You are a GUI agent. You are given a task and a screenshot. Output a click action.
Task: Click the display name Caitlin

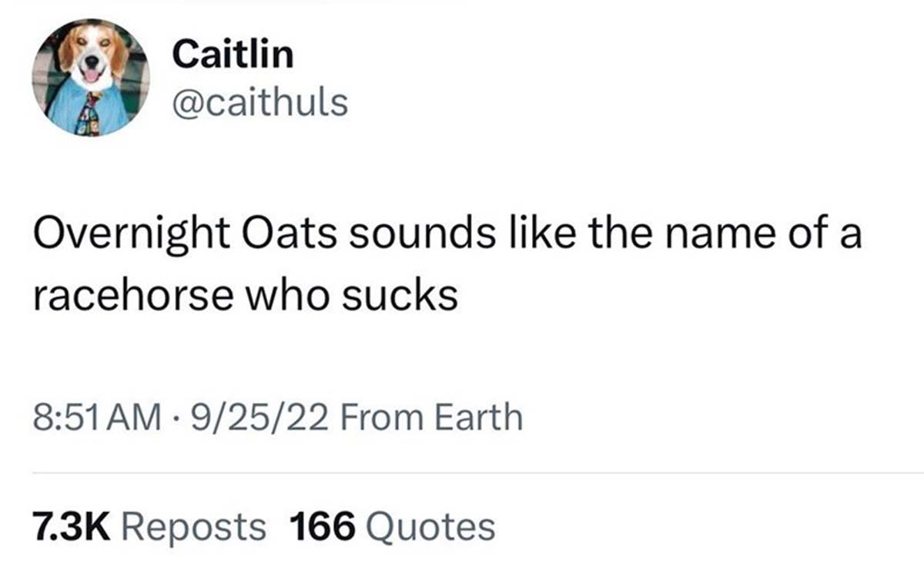231,54
